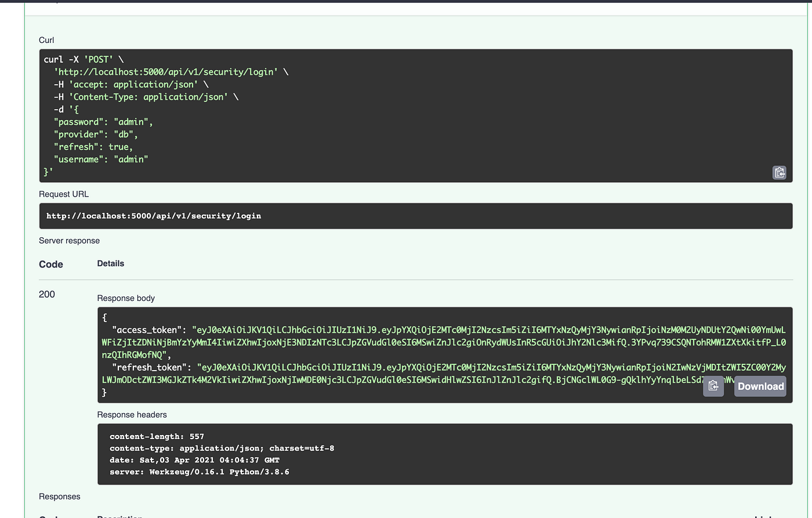Click the server Werkzeug header line
812x518 pixels.
[x=200, y=472]
